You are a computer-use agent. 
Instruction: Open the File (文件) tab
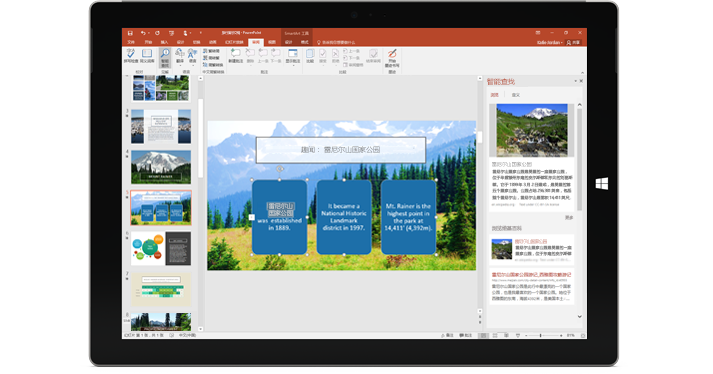(x=131, y=42)
